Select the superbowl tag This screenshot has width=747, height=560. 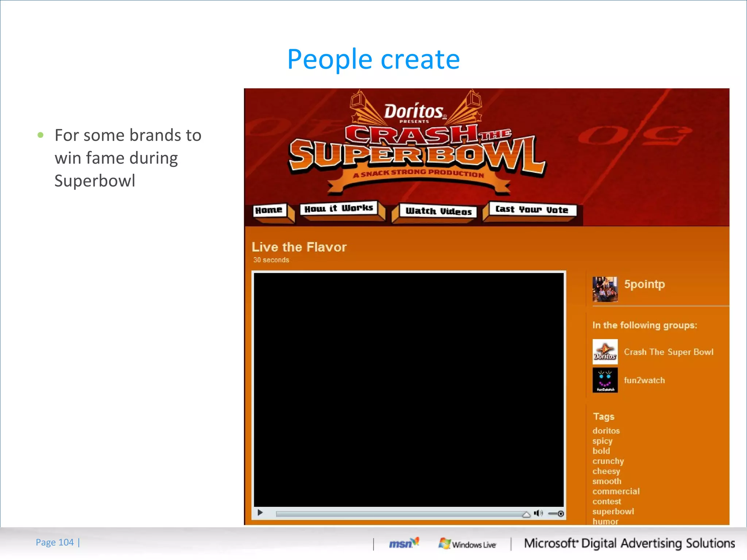click(613, 512)
